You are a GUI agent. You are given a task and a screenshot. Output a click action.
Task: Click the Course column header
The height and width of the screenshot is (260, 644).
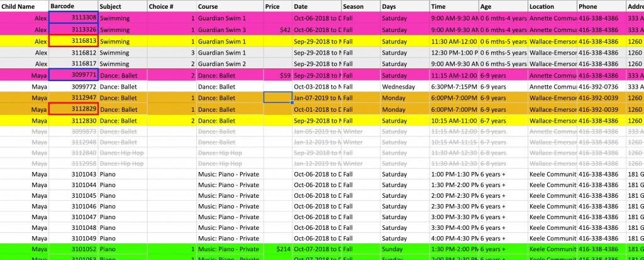click(230, 6)
